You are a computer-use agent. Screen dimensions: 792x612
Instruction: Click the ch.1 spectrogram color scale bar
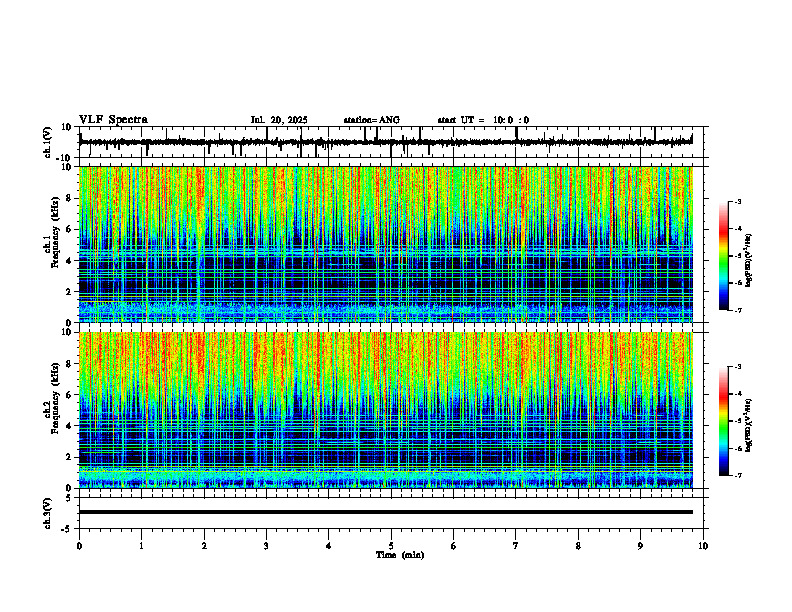[x=723, y=256]
